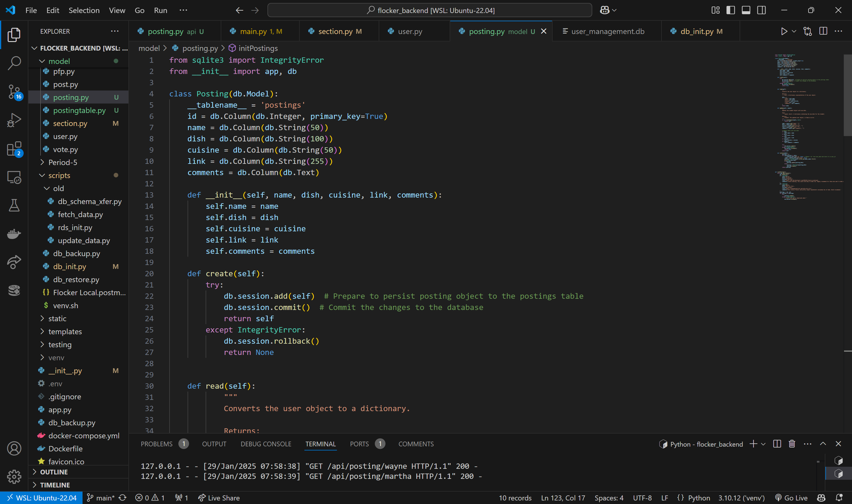Viewport: 852px width, 504px height.
Task: Click the Copilot status icon in status bar
Action: tap(822, 498)
